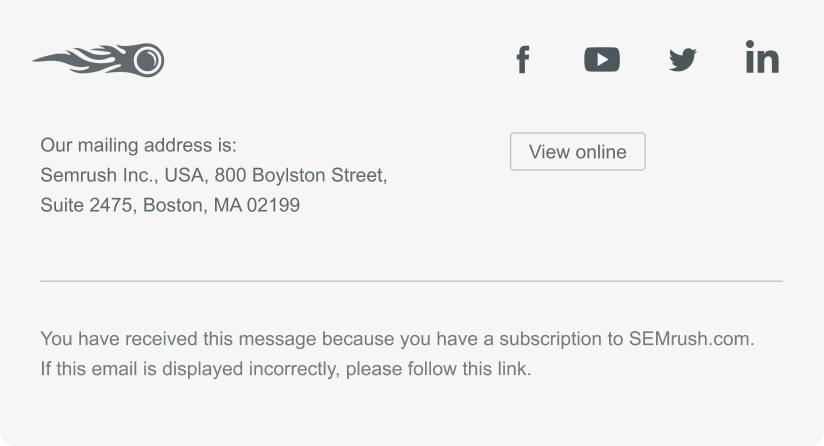
Task: Follow the "this link" text link
Action: [496, 369]
